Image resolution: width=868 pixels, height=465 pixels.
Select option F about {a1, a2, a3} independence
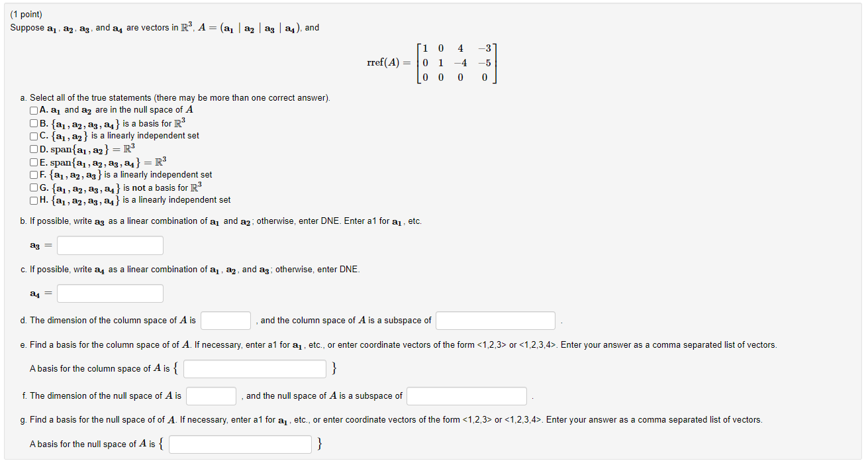tap(32, 174)
